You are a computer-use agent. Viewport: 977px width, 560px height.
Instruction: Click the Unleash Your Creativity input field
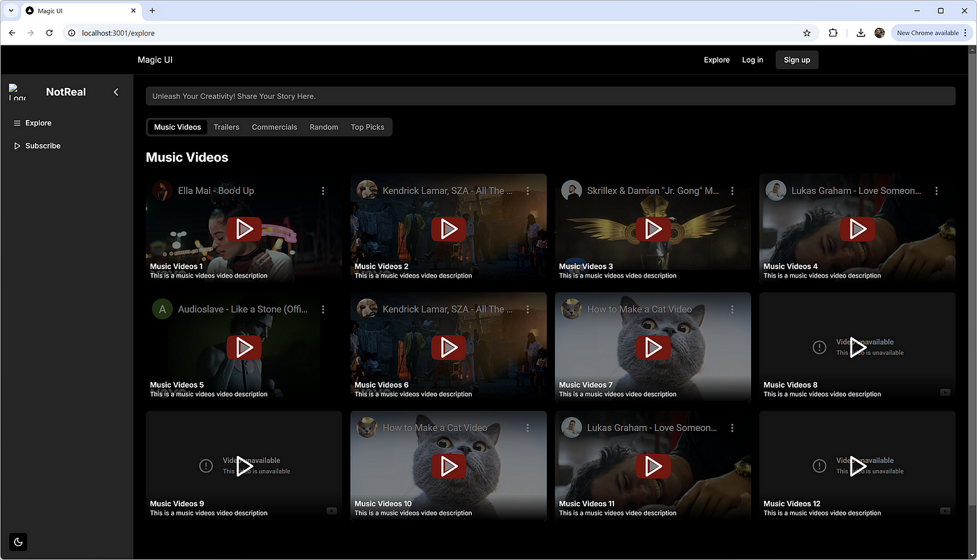(551, 96)
